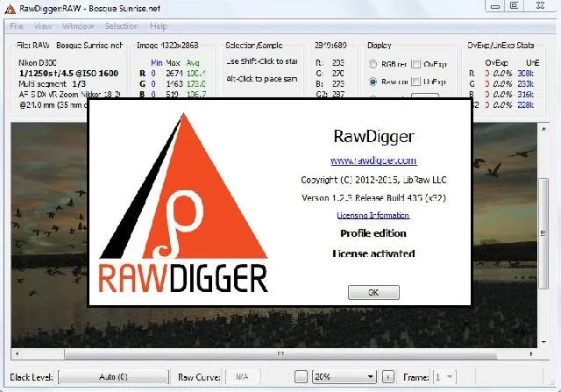Click the 'Profile edition' text

373,233
